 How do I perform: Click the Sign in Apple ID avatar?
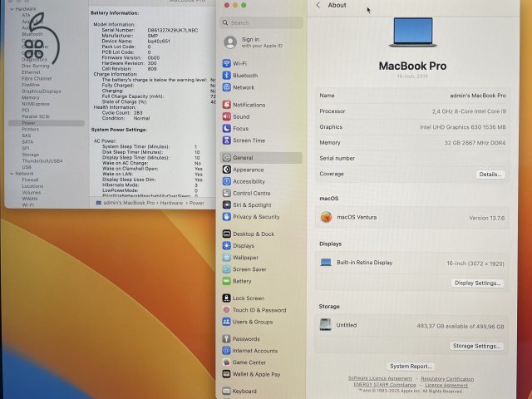230,42
